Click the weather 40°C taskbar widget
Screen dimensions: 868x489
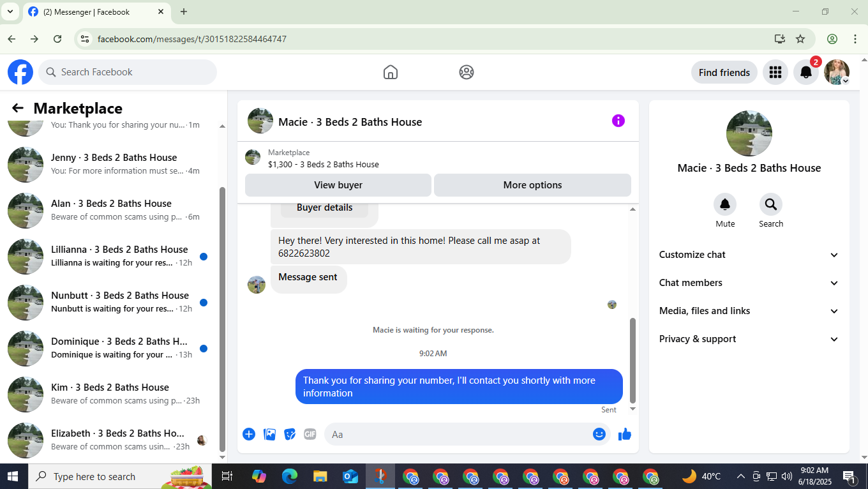(x=701, y=476)
